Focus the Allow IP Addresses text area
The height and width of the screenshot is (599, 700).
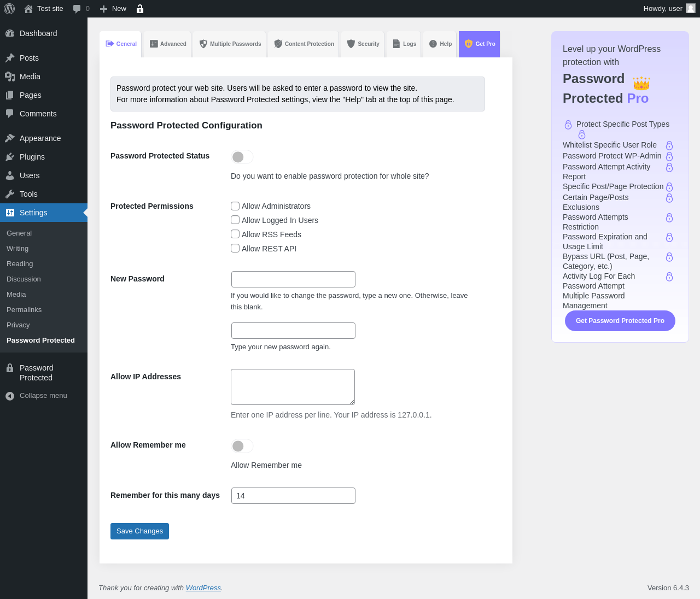coord(293,387)
